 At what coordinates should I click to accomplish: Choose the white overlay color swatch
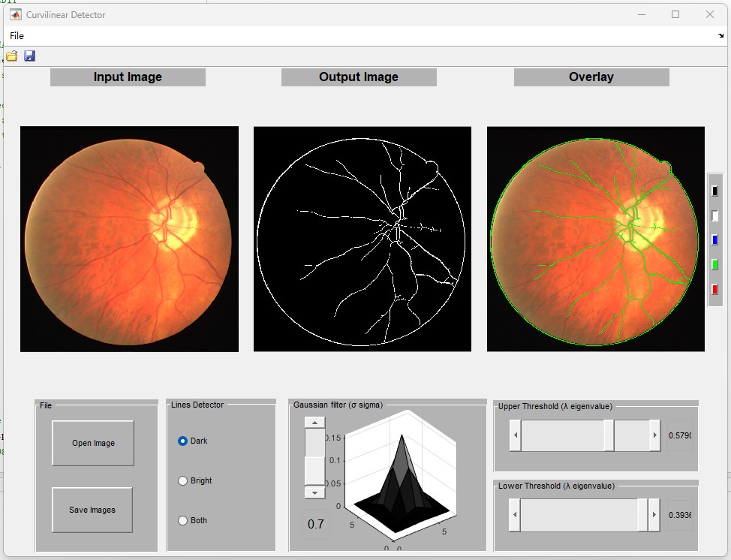click(714, 215)
